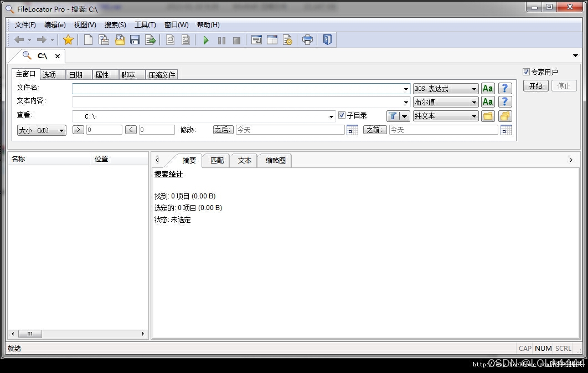Open the configuration document gear icon
Screen dimensions: 588x373
(287, 40)
